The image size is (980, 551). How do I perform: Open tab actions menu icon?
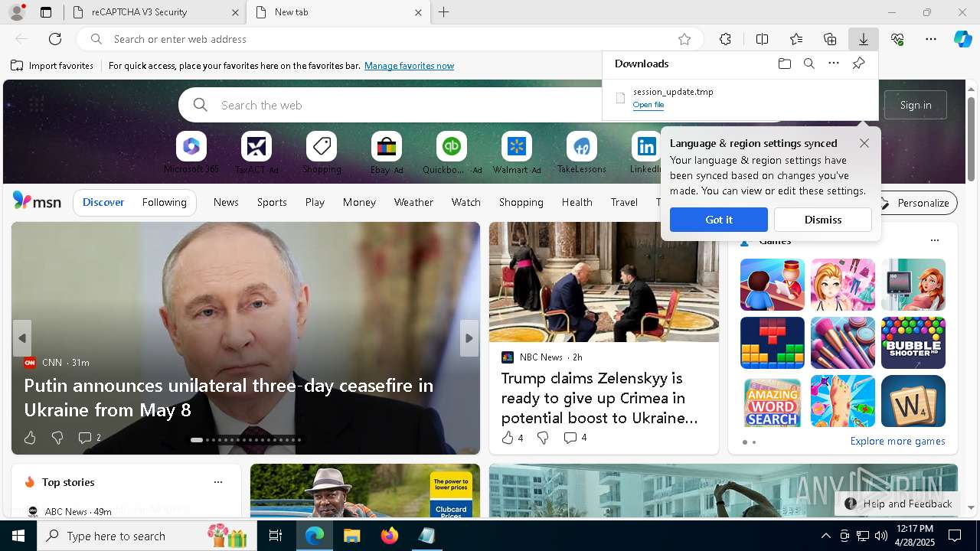pos(46,12)
